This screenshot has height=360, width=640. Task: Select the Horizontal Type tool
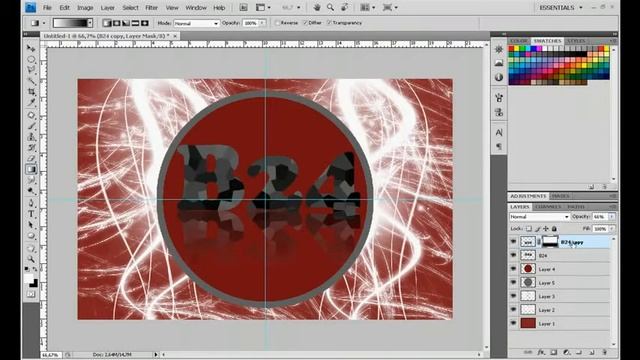coord(31,214)
